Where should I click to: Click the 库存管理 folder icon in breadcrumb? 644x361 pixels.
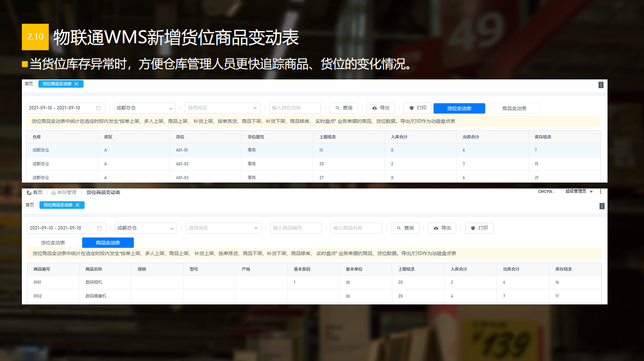53,192
